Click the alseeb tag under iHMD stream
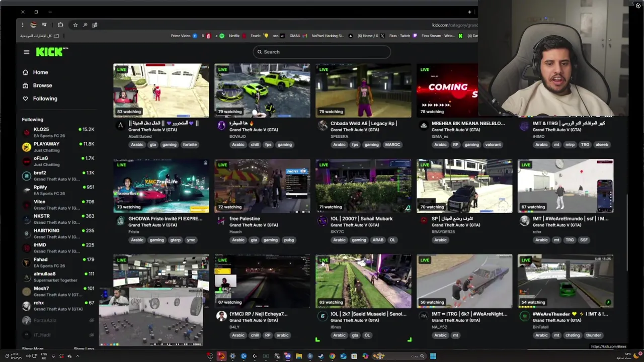Image resolution: width=644 pixels, height=362 pixels. (602, 145)
